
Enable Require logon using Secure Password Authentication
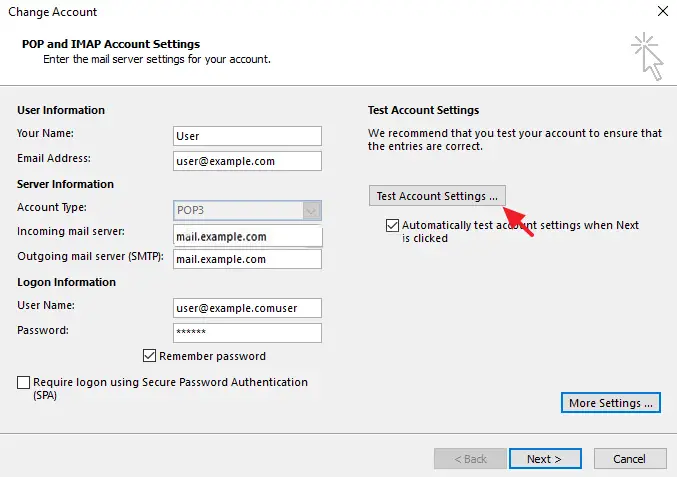click(x=23, y=382)
